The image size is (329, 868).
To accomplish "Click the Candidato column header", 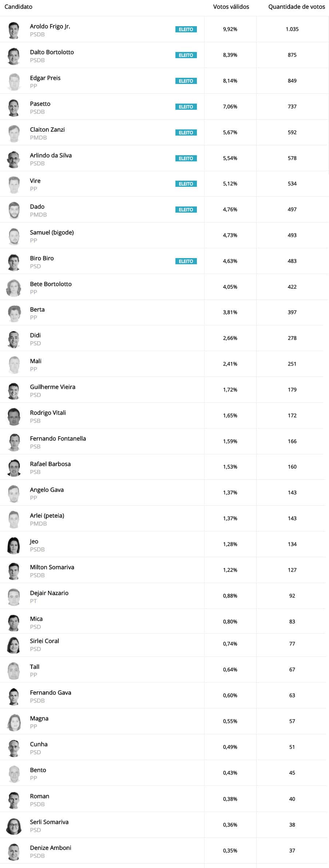I will [18, 7].
